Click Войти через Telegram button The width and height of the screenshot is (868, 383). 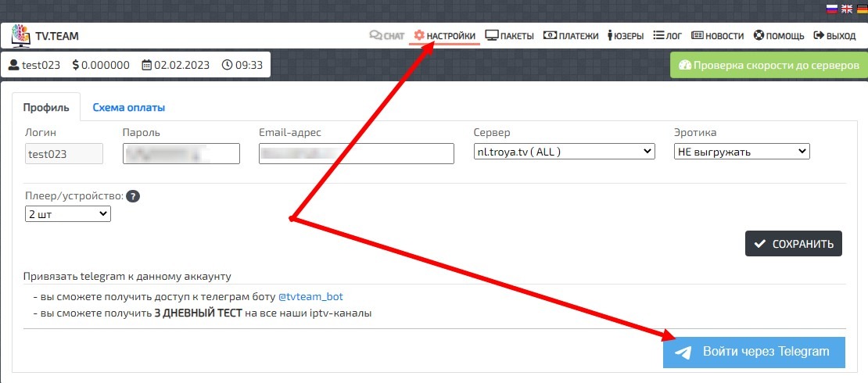[x=754, y=352]
